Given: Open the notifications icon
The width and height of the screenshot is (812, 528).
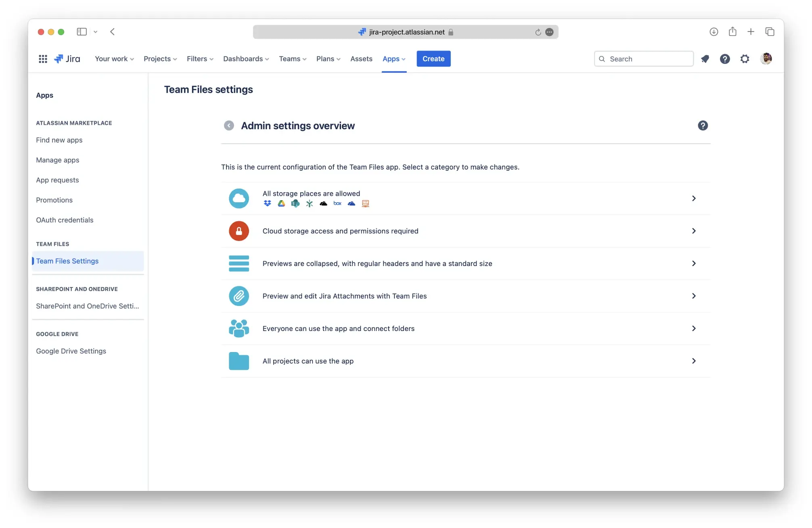Looking at the screenshot, I should tap(705, 59).
